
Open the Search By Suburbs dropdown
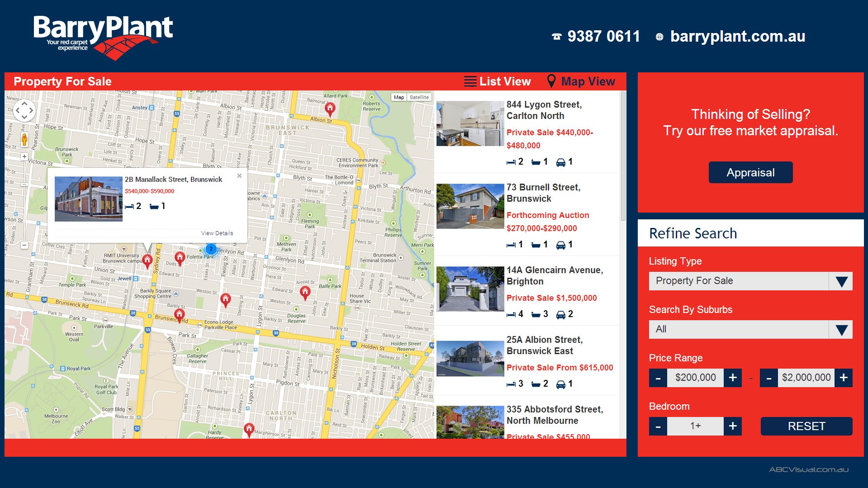click(750, 329)
